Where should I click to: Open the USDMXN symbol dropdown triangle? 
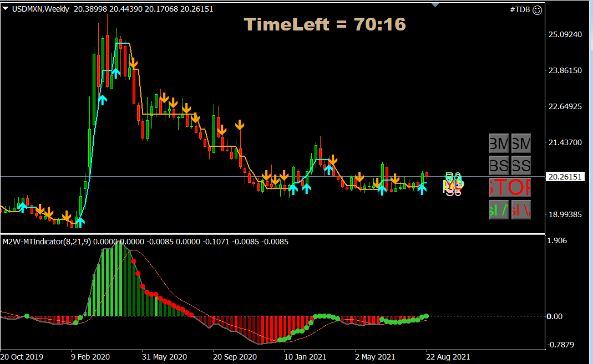point(4,9)
